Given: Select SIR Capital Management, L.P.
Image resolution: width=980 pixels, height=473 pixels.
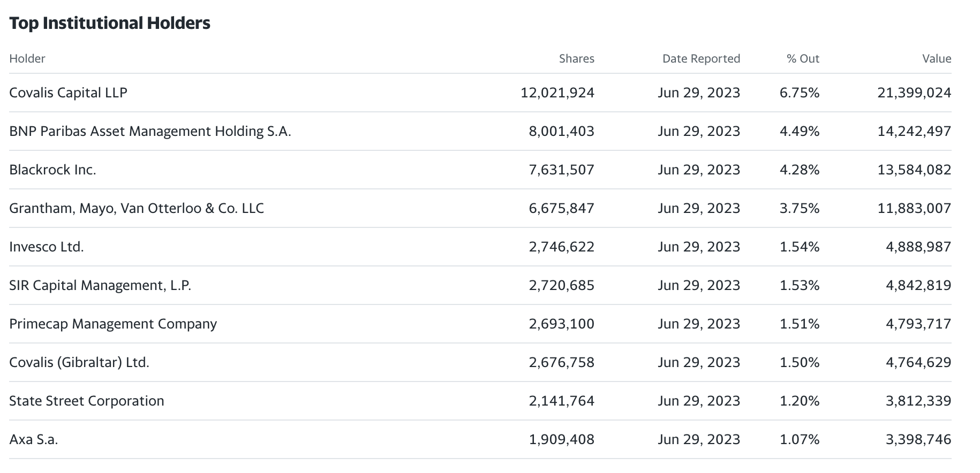Looking at the screenshot, I should point(100,285).
